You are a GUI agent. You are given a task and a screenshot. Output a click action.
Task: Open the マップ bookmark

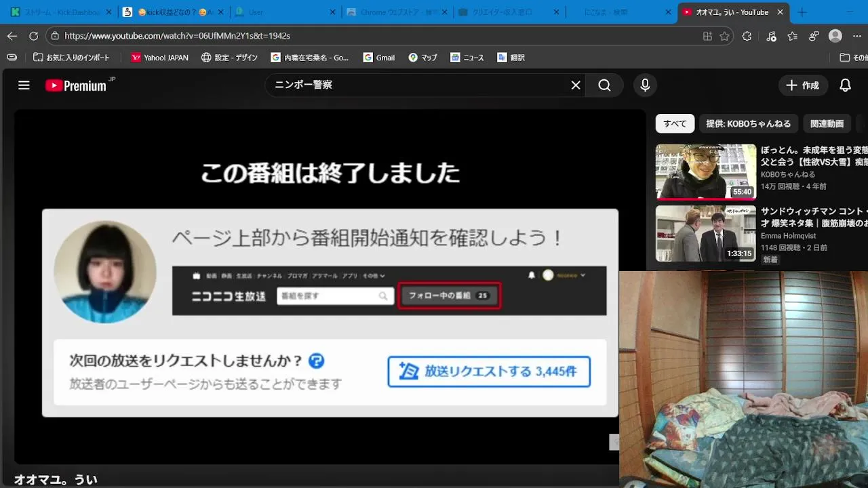(423, 58)
